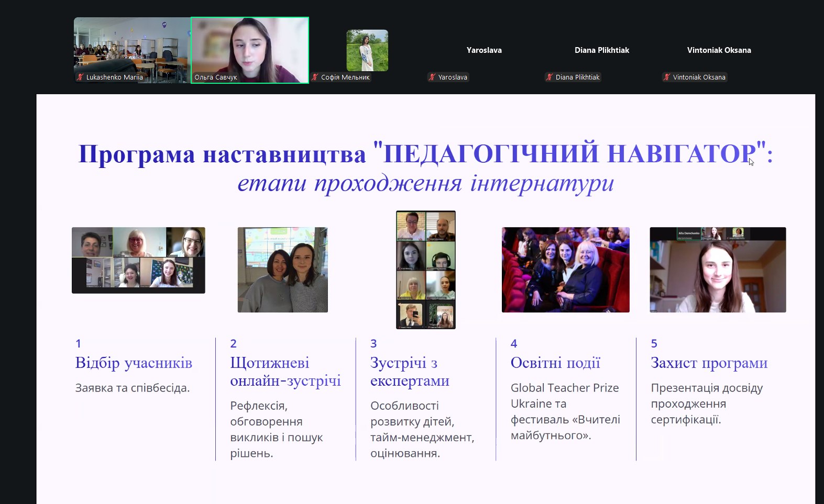Click the small 'Vintoniak Oksana' label beside the mic

point(699,77)
